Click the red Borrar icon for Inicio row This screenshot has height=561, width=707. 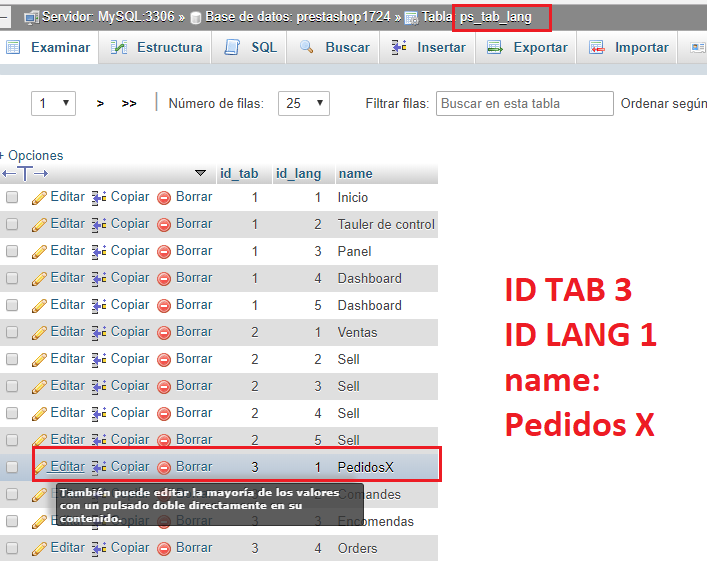(164, 198)
